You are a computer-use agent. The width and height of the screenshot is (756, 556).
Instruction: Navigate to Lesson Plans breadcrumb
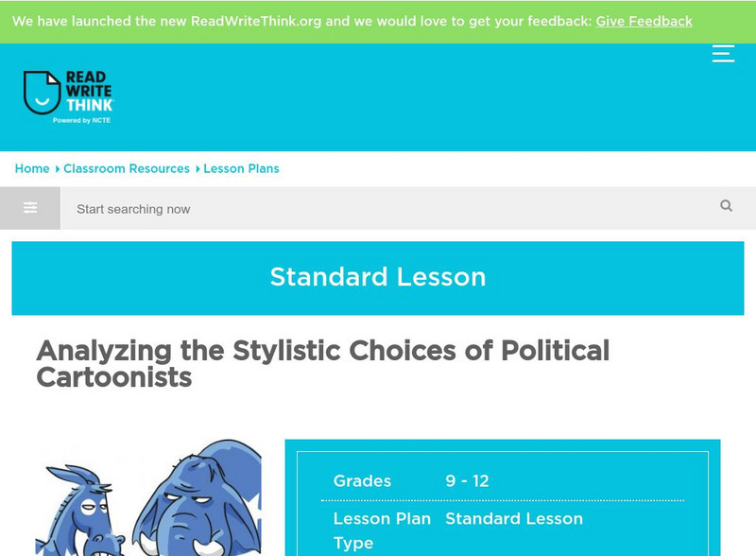tap(241, 168)
